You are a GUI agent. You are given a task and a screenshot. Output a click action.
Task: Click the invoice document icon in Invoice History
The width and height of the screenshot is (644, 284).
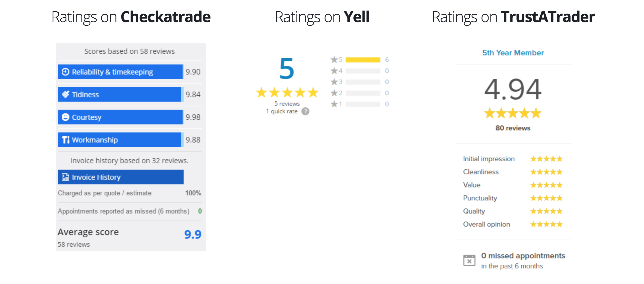[x=65, y=177]
